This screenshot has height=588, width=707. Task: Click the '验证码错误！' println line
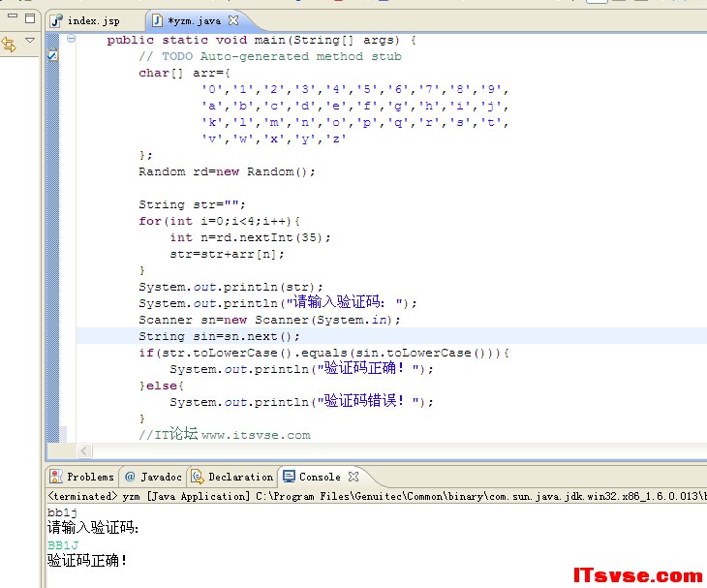point(301,401)
